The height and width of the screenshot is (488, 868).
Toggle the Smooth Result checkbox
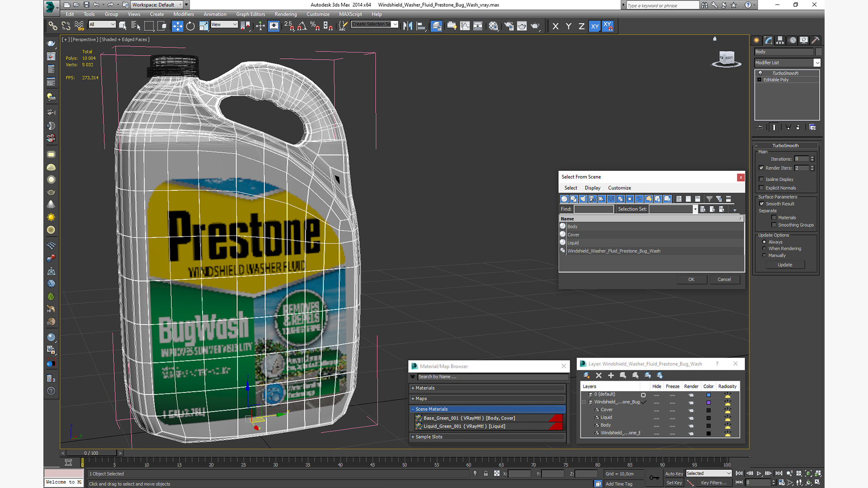[762, 204]
